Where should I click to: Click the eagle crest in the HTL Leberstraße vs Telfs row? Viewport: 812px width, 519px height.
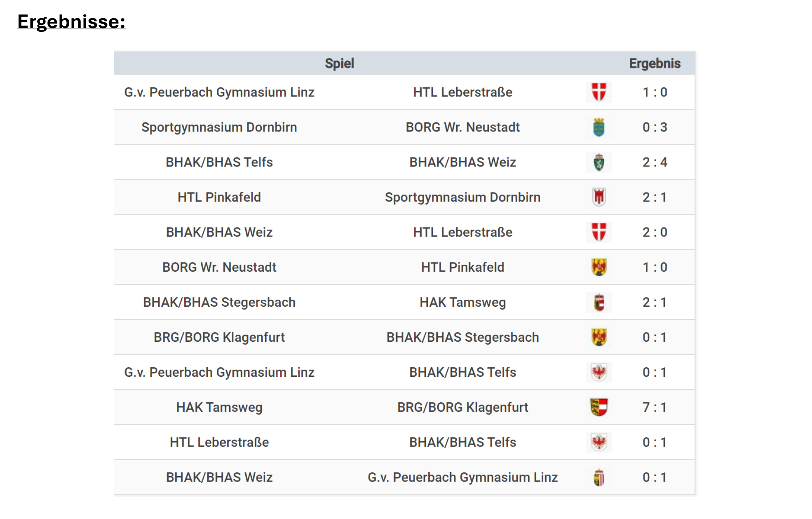598,442
